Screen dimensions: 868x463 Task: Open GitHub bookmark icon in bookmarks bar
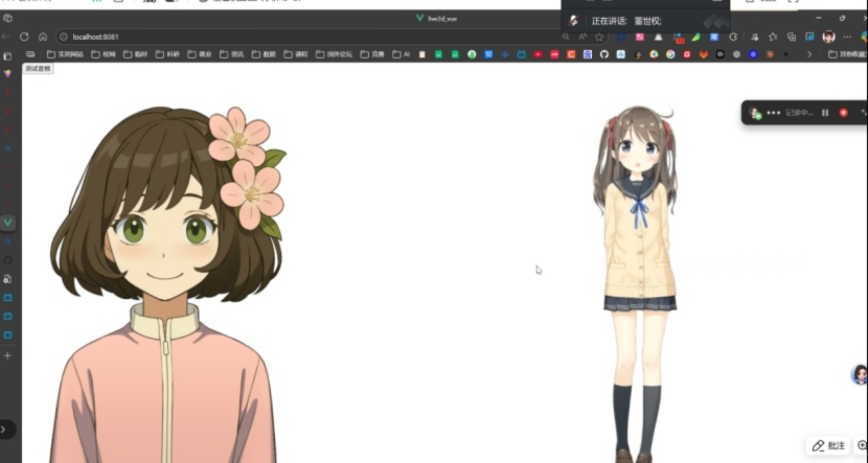[x=604, y=54]
